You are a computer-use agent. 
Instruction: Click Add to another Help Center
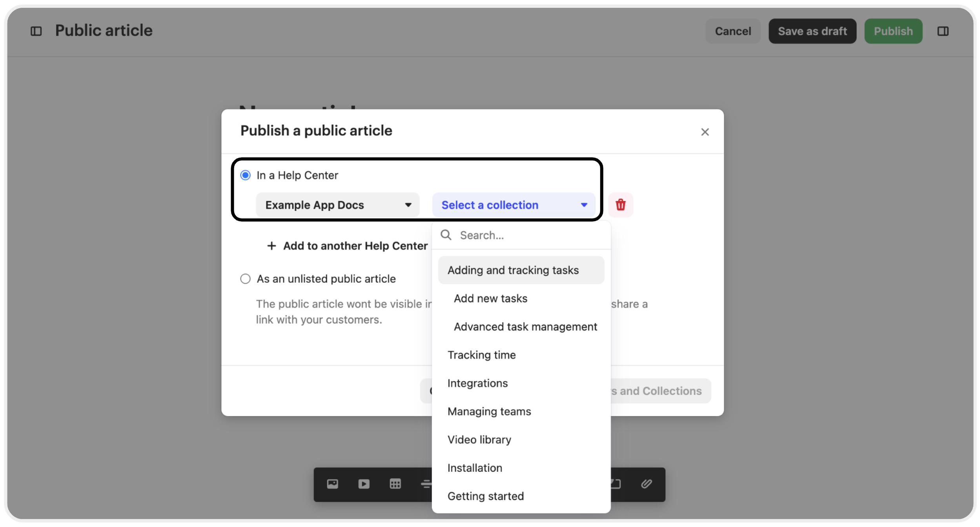[x=347, y=246]
